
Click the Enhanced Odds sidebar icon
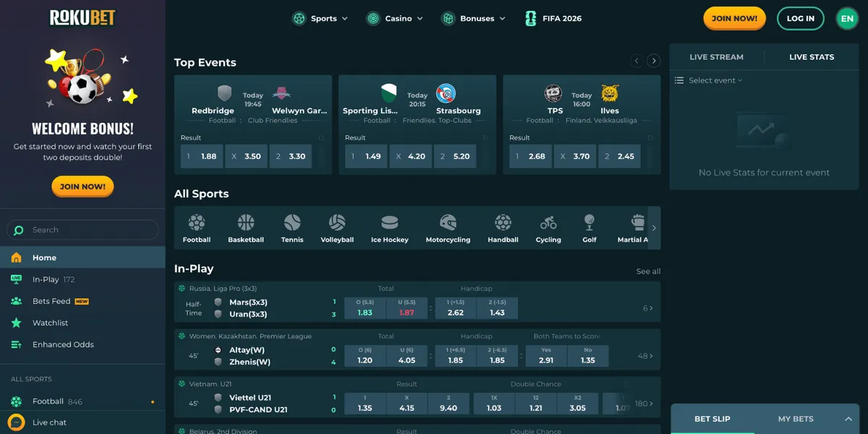pos(17,344)
